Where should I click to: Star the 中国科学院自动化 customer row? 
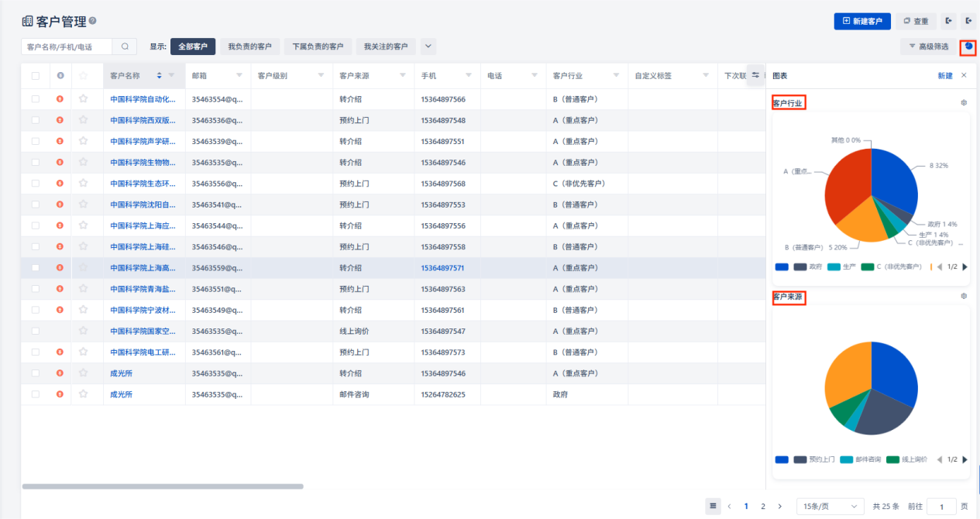click(x=83, y=99)
